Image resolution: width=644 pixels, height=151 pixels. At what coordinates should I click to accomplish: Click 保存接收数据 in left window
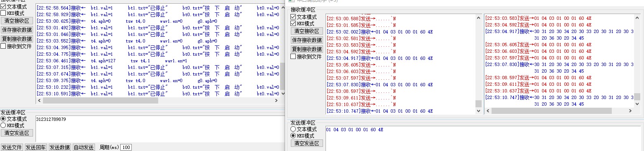tap(17, 30)
